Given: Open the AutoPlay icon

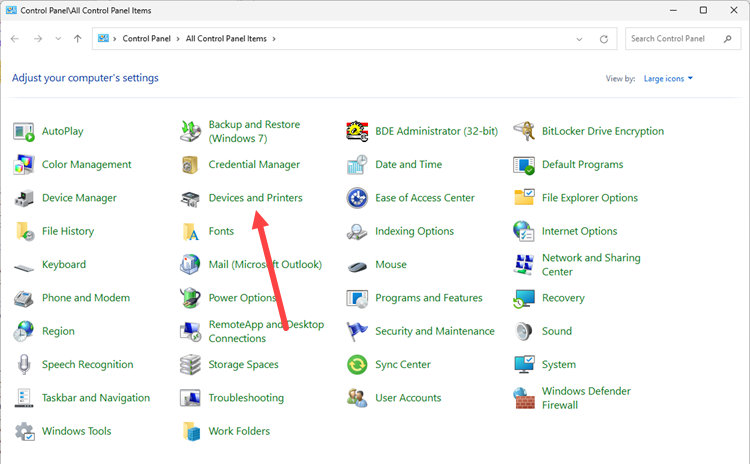Looking at the screenshot, I should [23, 132].
